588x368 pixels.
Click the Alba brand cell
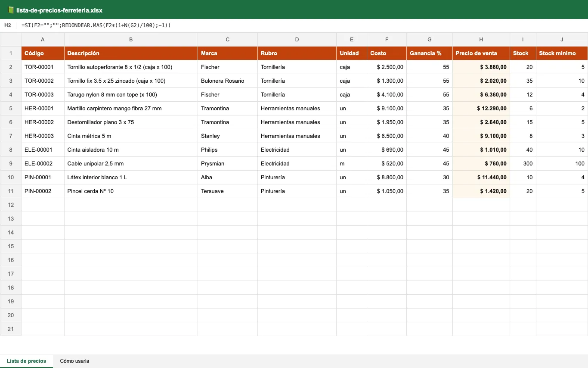pyautogui.click(x=228, y=178)
